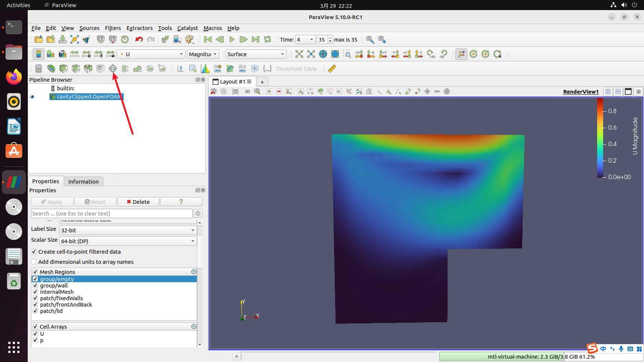The height and width of the screenshot is (362, 644).
Task: Click the Save Data icon
Action: click(63, 39)
